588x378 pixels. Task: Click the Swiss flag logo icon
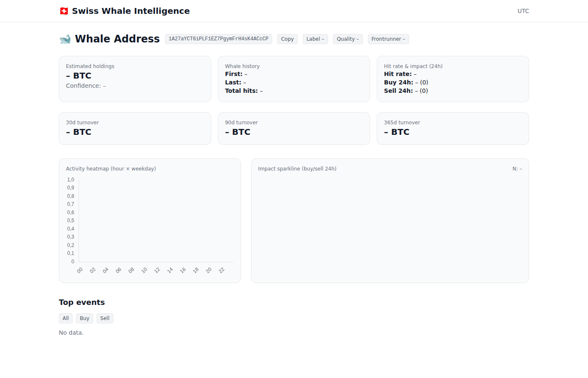[64, 11]
